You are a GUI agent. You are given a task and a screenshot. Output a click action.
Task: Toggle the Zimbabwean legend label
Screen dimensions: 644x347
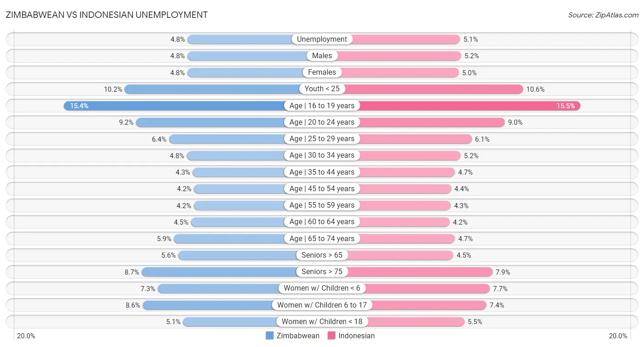pos(301,336)
